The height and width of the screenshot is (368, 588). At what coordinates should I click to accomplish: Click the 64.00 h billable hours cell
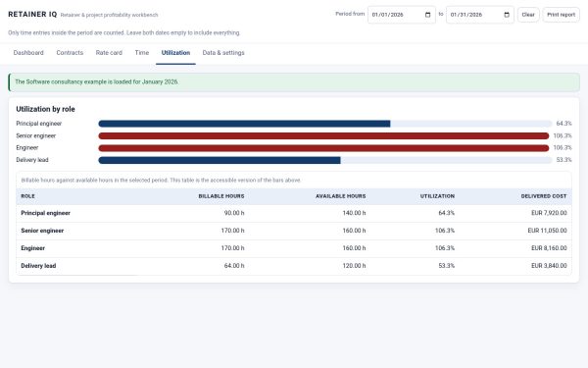click(x=234, y=266)
